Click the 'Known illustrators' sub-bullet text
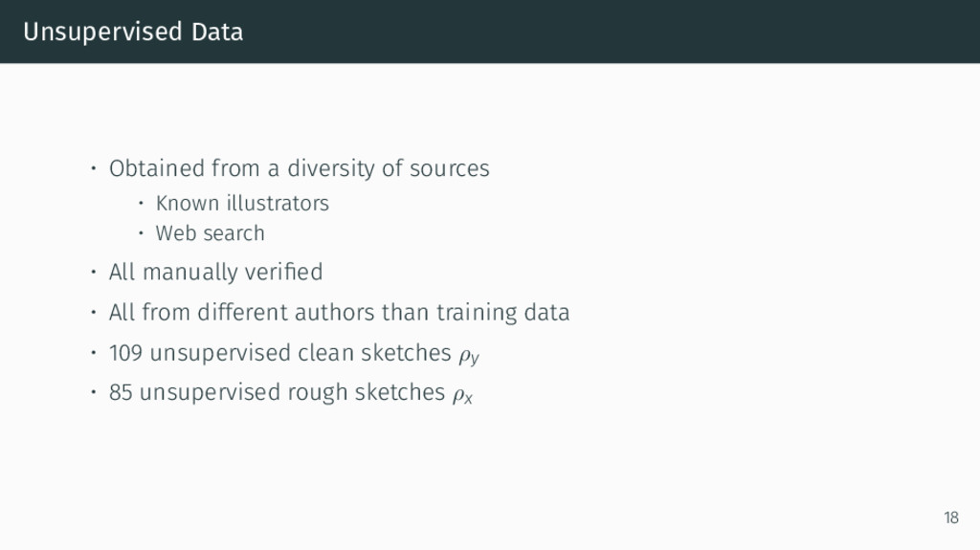 coord(242,203)
